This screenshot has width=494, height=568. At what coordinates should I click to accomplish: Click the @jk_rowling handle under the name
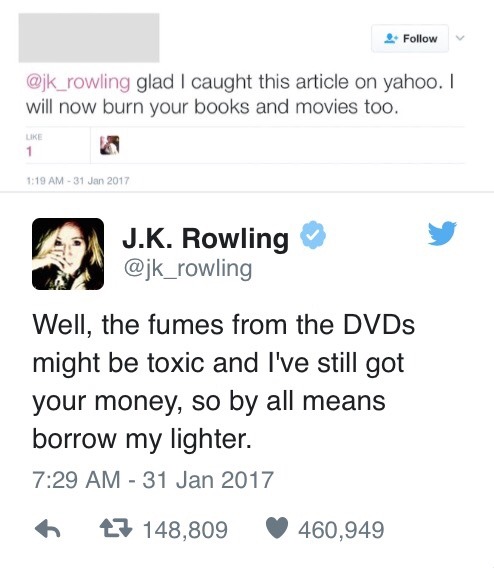coord(188,269)
